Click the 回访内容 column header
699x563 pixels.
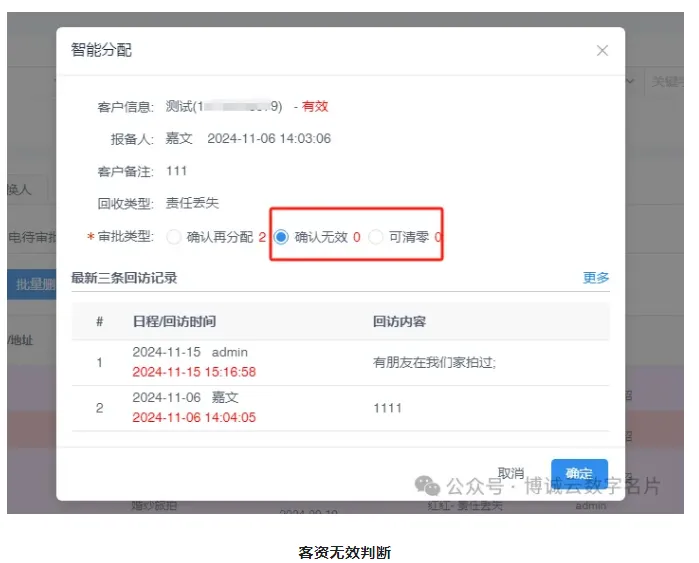(399, 322)
